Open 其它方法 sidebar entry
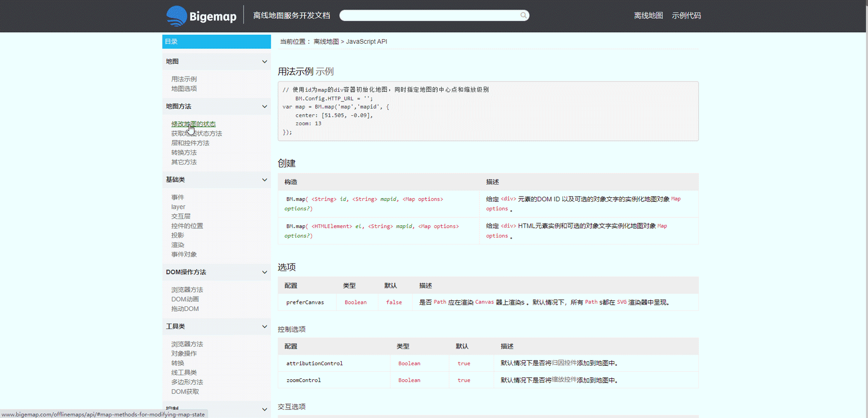Screen dimensions: 868x418 coord(184,162)
